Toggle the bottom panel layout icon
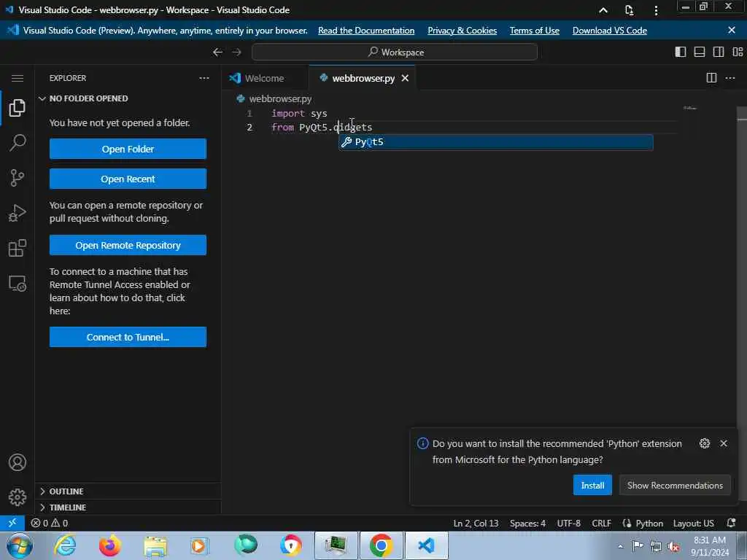 point(700,52)
